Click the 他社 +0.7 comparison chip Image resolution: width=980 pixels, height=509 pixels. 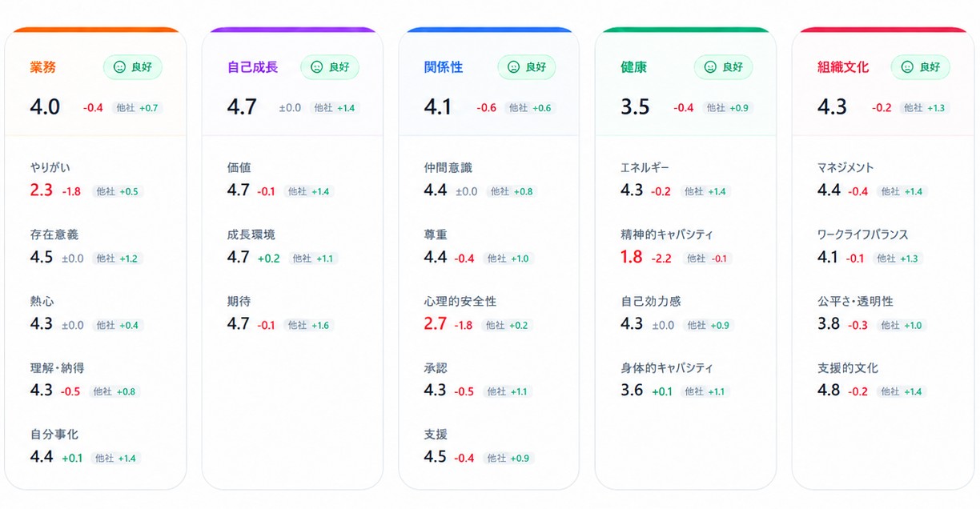(137, 108)
